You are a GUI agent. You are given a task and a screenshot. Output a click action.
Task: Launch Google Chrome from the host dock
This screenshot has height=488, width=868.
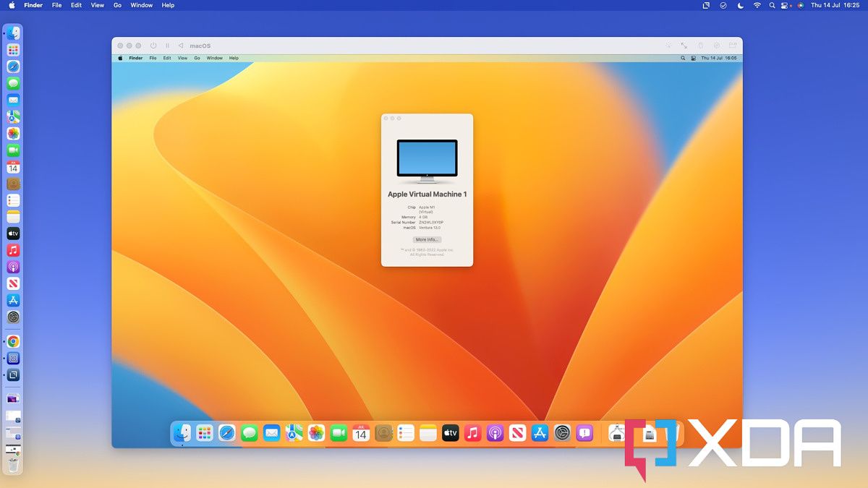pyautogui.click(x=13, y=341)
